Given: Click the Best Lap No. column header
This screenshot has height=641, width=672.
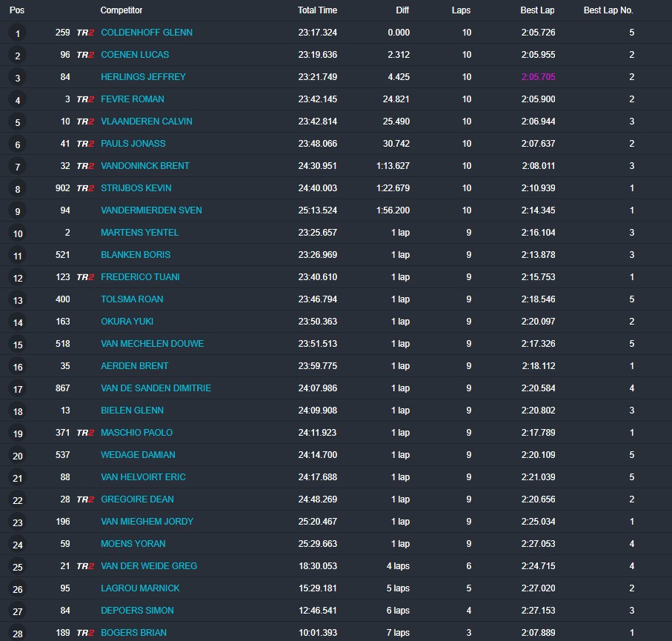Looking at the screenshot, I should (608, 10).
